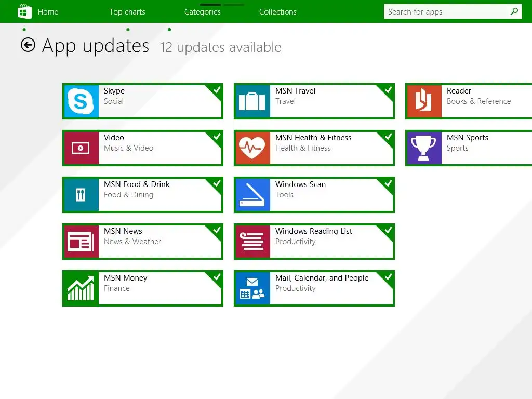Select the Windows Reading List title

pyautogui.click(x=313, y=231)
